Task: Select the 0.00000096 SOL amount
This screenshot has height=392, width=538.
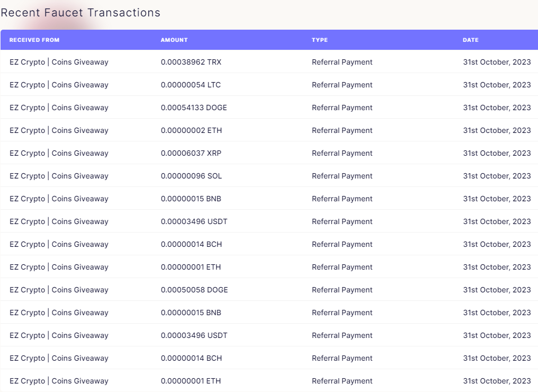Action: [191, 176]
